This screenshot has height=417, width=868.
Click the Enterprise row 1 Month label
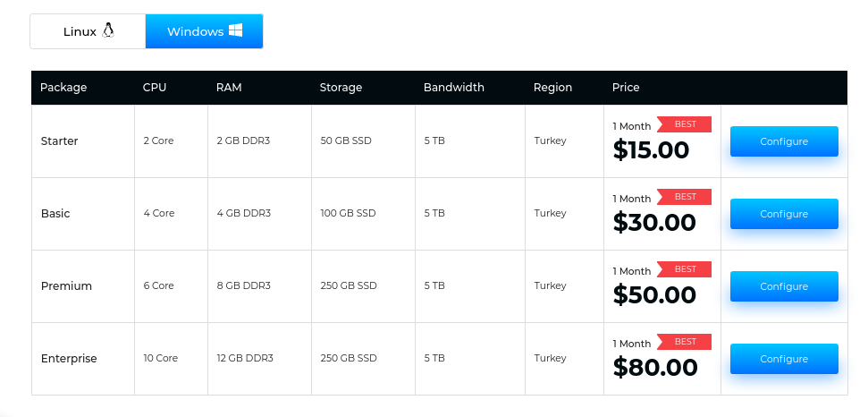point(632,344)
